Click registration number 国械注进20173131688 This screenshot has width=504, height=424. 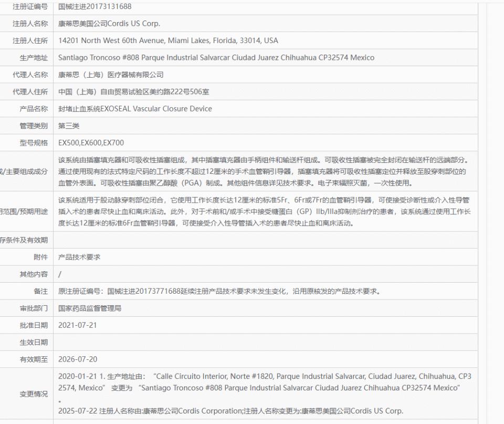click(x=95, y=7)
